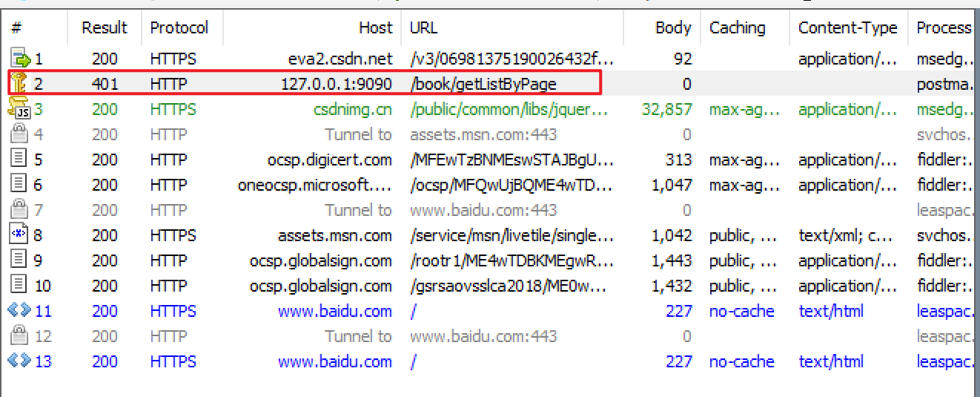
Task: Click the XML icon of session 8
Action: coord(19,235)
